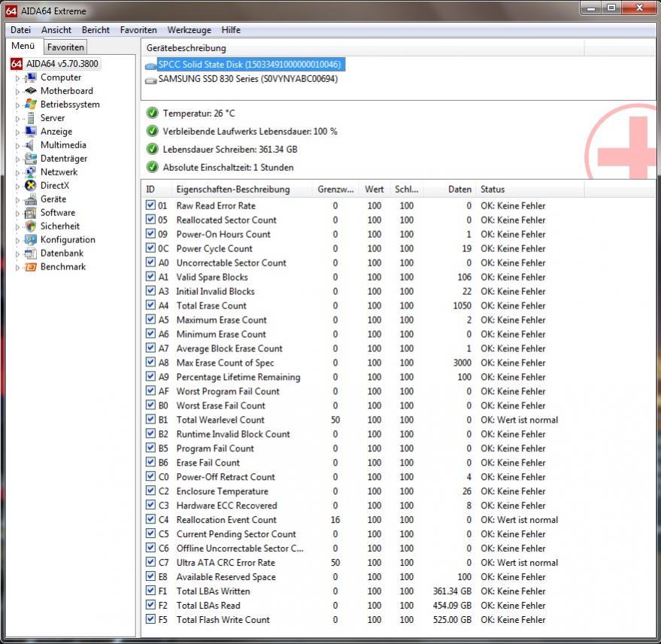Viewport: 661px width, 644px height.
Task: Click the Computer icon in the tree
Action: (x=31, y=77)
